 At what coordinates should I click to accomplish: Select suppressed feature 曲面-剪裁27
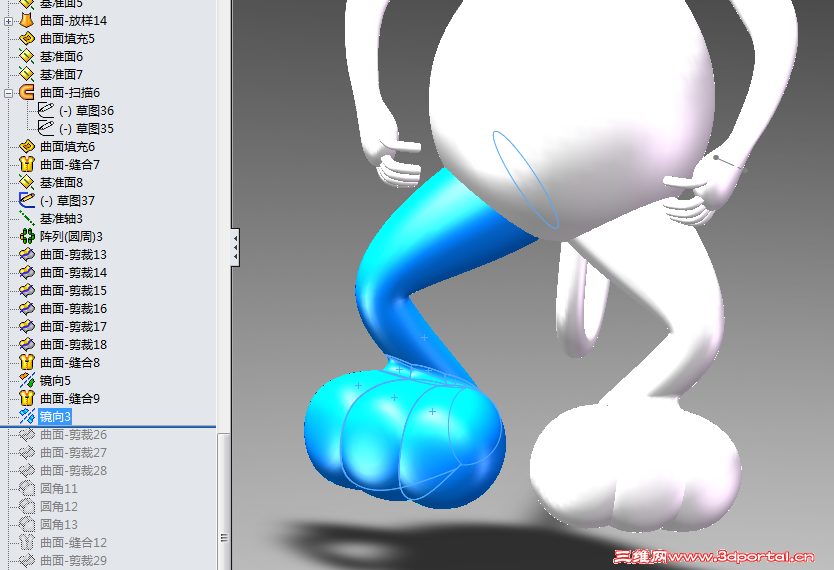tap(73, 452)
